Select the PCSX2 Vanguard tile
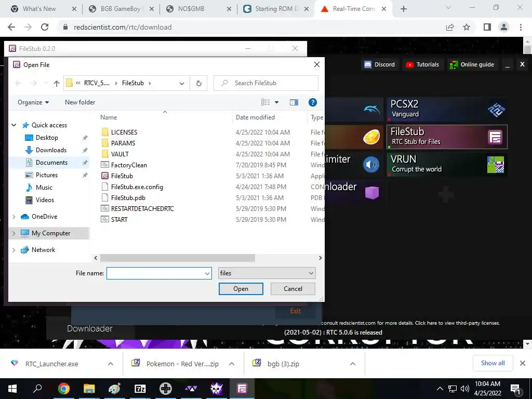This screenshot has height=399, width=532. 447,109
